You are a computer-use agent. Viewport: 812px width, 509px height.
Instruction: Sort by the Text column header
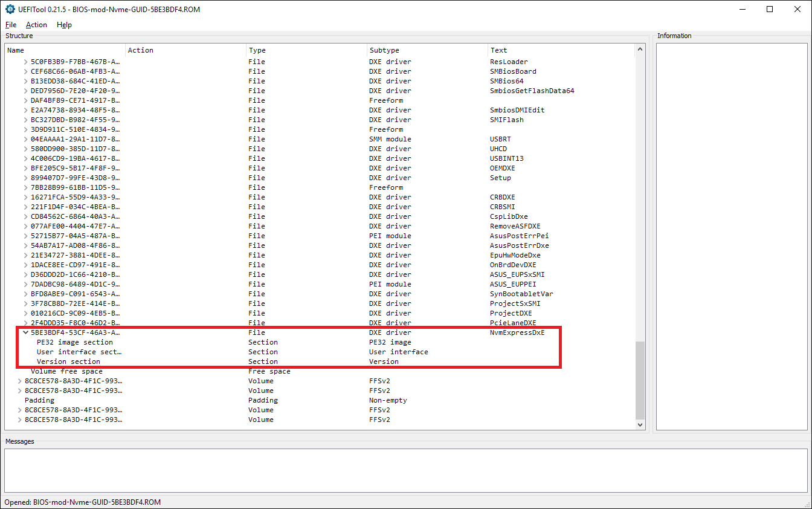tap(561, 50)
